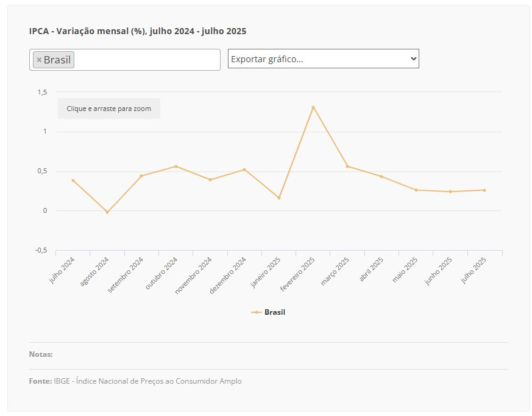
Task: Select the janeiro 2025 data point
Action: (279, 198)
